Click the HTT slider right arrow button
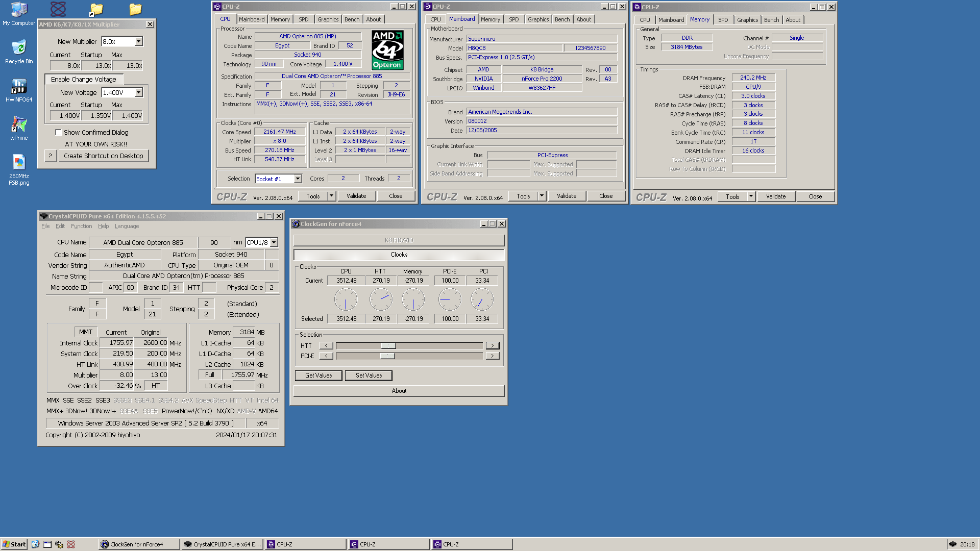The image size is (980, 551). (493, 345)
